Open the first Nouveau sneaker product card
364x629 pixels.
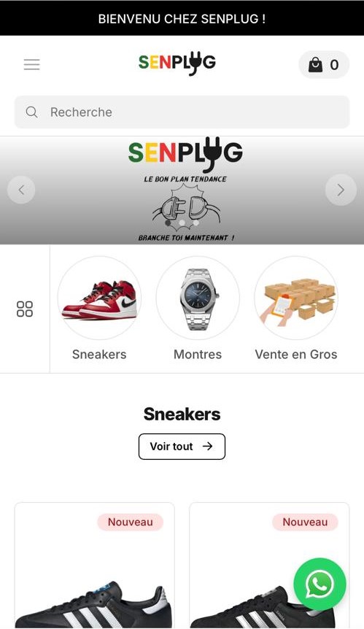(95, 566)
